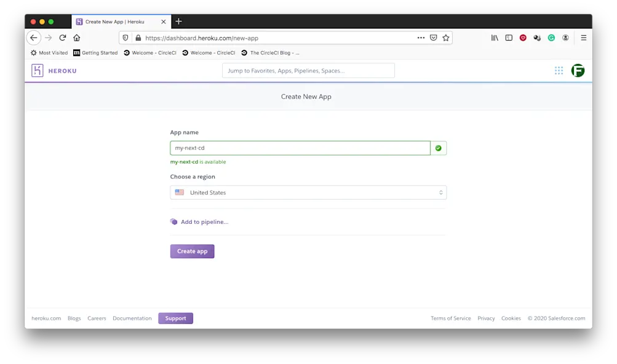Image resolution: width=617 pixels, height=364 pixels.
Task: Open the Heroku apps grid menu
Action: [x=559, y=70]
